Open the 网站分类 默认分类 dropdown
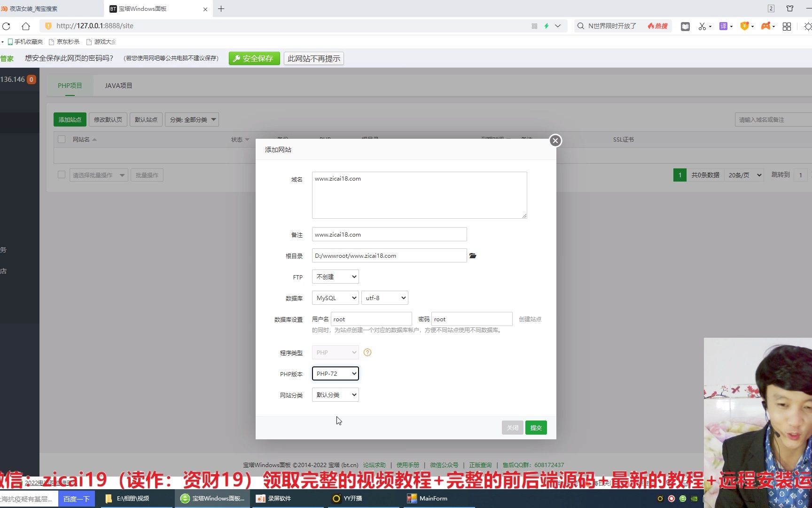812x508 pixels. [x=335, y=395]
